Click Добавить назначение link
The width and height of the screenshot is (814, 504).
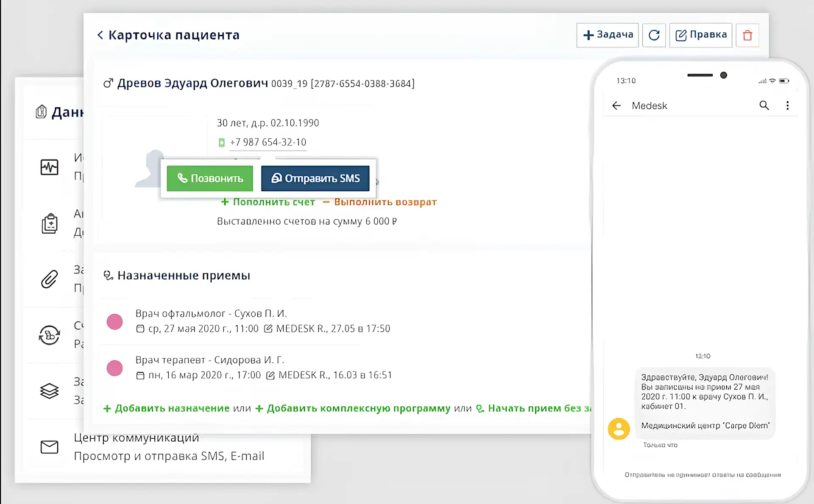[167, 408]
